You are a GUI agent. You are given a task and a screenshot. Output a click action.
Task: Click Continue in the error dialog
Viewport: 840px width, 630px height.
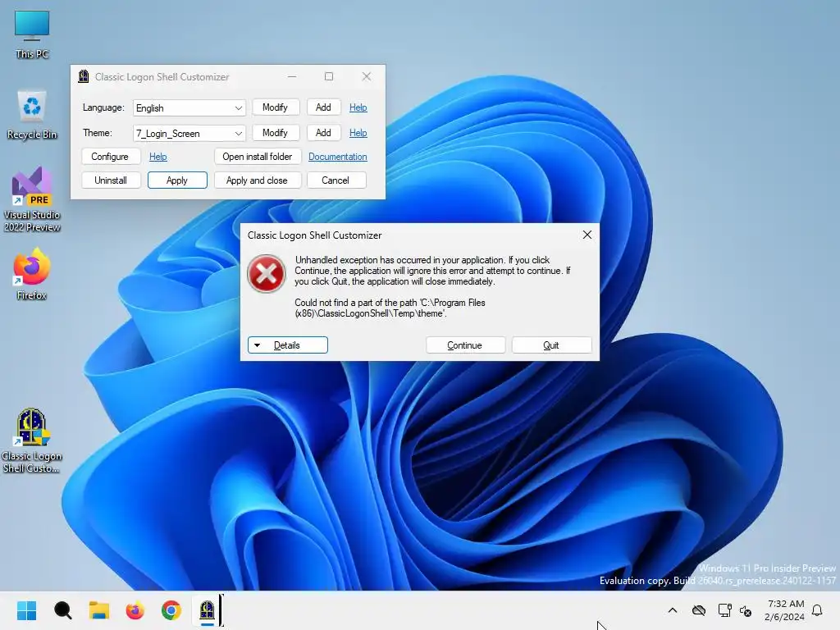[465, 345]
